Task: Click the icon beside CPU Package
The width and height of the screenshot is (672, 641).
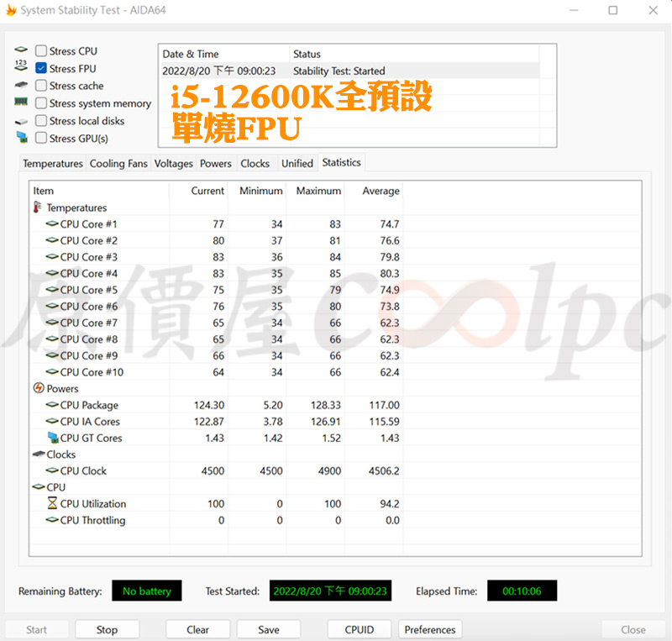Action: (x=52, y=404)
